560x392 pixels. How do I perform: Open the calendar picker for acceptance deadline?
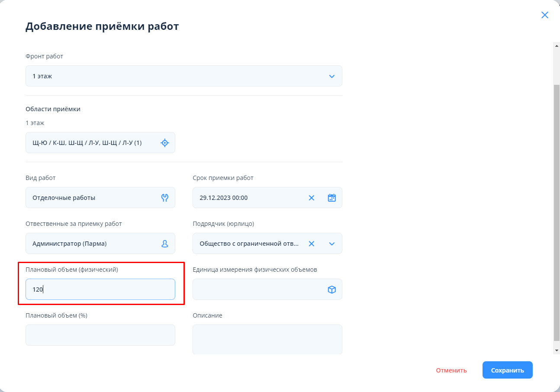(331, 198)
